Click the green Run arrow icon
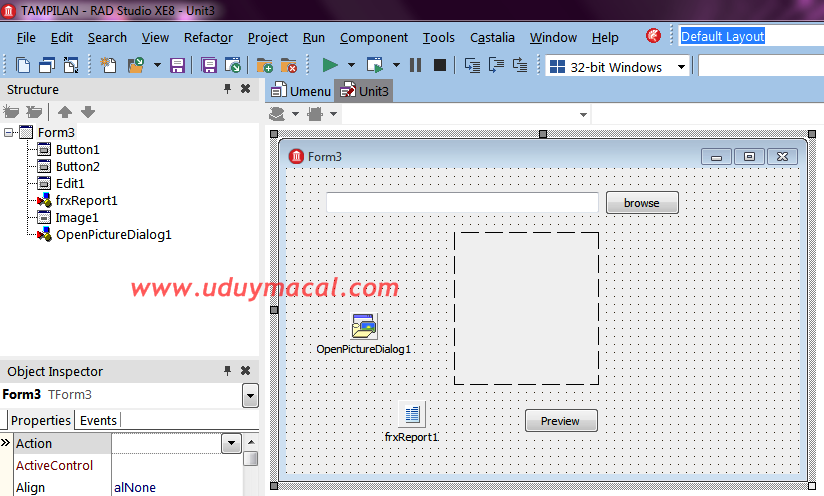 pyautogui.click(x=330, y=65)
